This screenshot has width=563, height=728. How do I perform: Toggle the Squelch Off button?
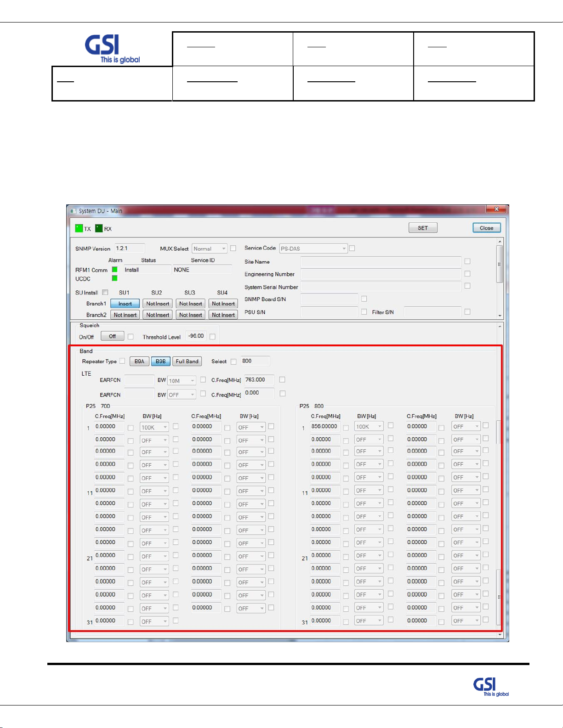coord(113,336)
